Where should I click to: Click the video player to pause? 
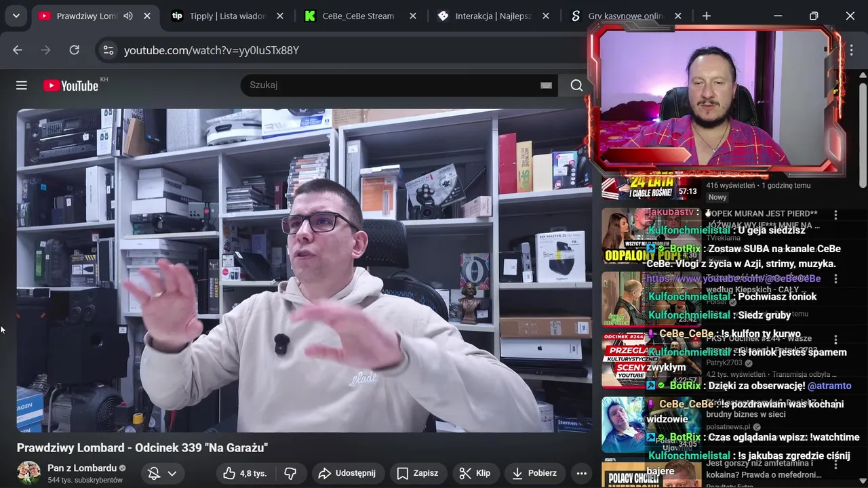pyautogui.click(x=304, y=270)
